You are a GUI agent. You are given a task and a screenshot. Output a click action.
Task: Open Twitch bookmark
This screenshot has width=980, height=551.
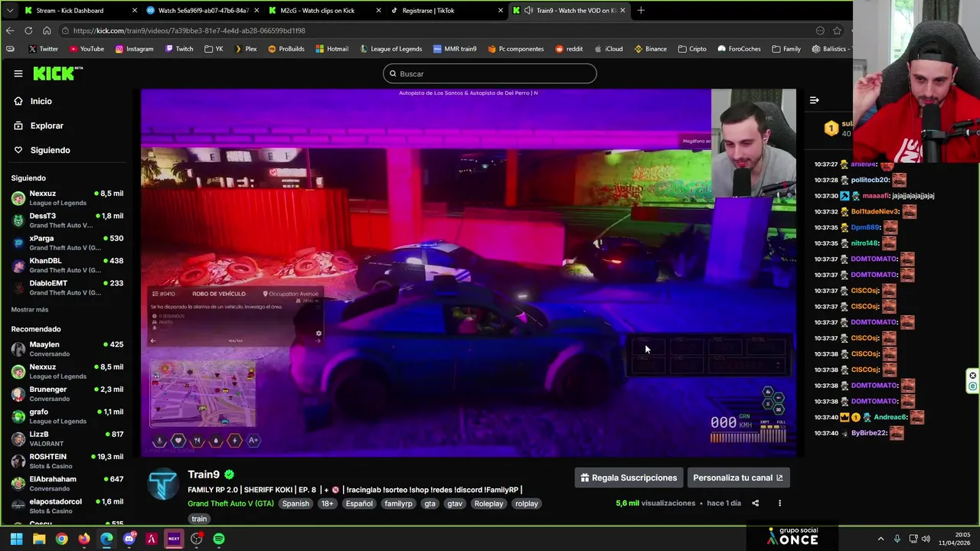179,49
